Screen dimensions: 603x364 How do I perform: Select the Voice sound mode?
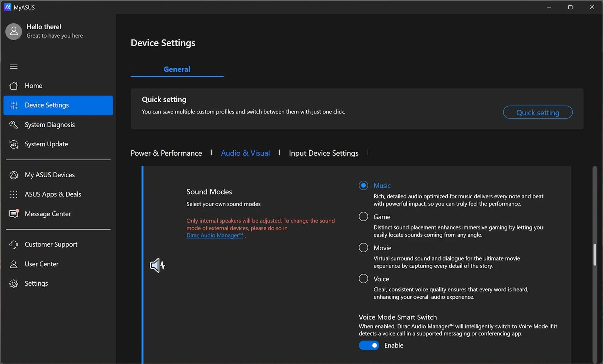coord(363,279)
